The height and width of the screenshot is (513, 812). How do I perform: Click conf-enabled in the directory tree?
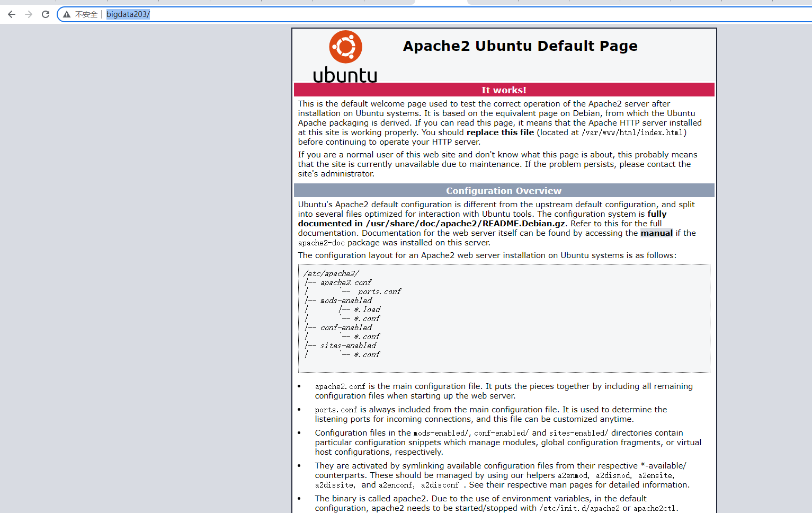click(x=346, y=328)
